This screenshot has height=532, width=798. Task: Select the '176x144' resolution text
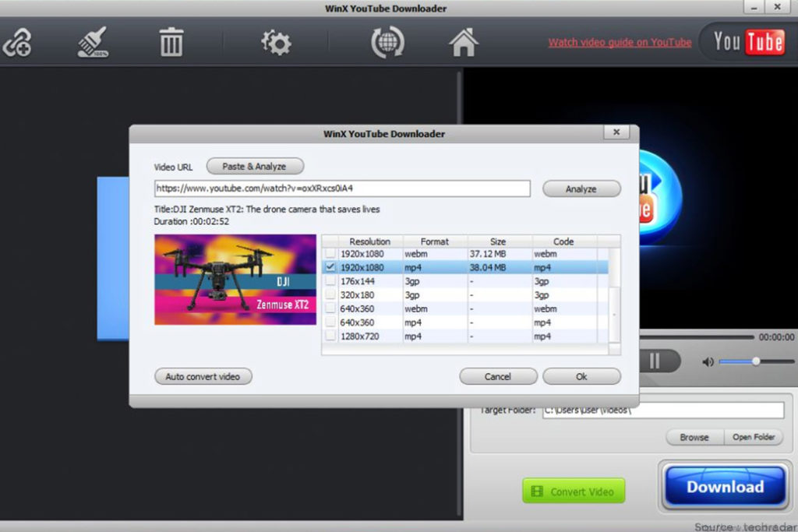tap(357, 281)
